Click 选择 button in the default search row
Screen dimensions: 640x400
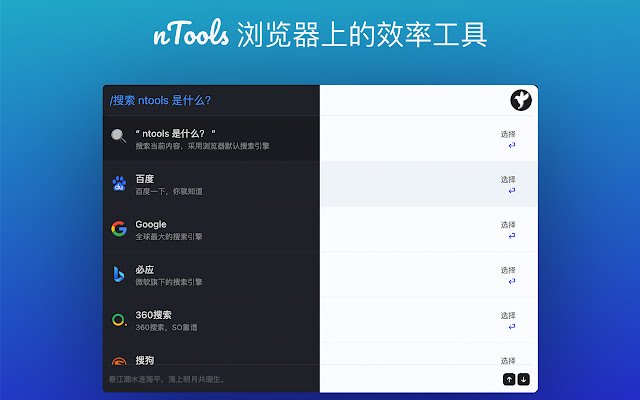click(508, 134)
